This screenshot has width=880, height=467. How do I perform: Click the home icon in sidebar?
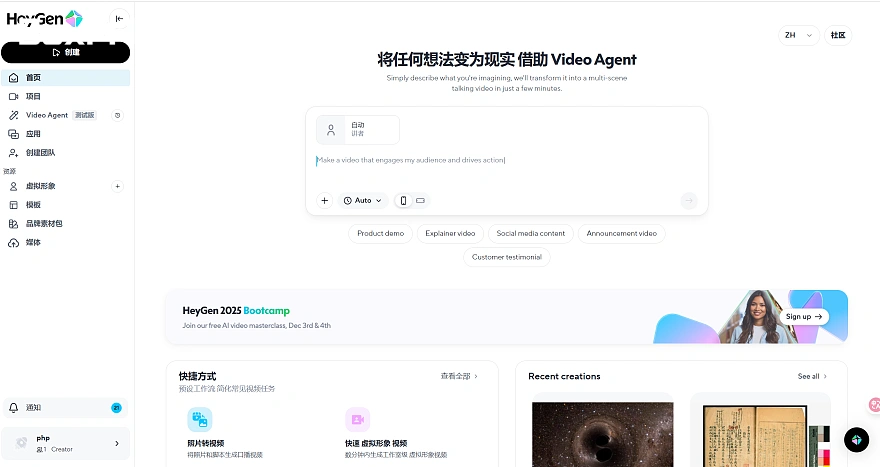pyautogui.click(x=13, y=77)
